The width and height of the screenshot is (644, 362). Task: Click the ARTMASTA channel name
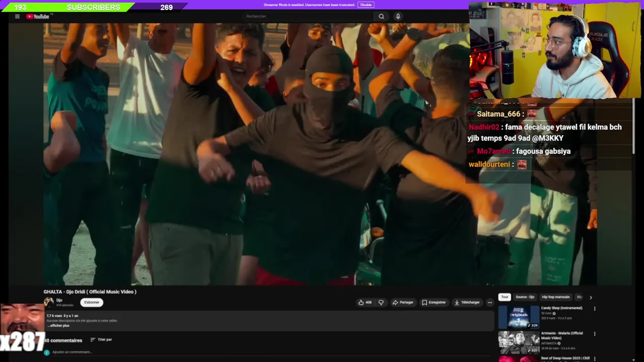(549, 344)
